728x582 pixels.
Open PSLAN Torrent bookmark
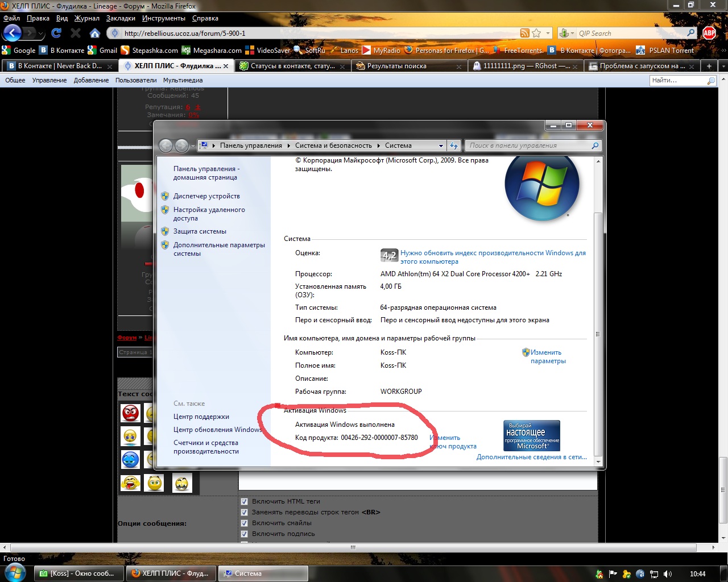665,50
